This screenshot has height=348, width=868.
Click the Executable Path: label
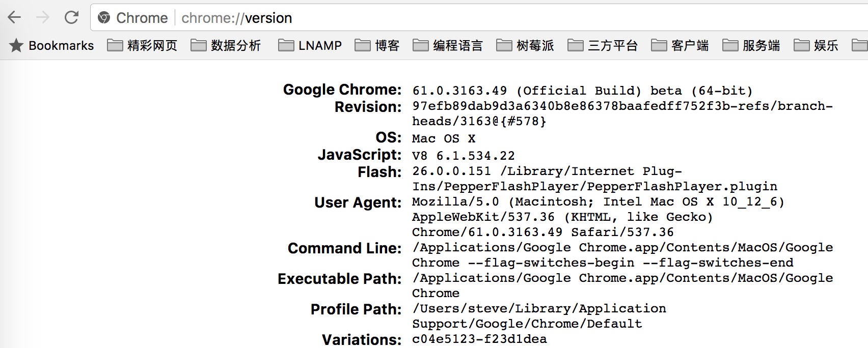coord(340,279)
